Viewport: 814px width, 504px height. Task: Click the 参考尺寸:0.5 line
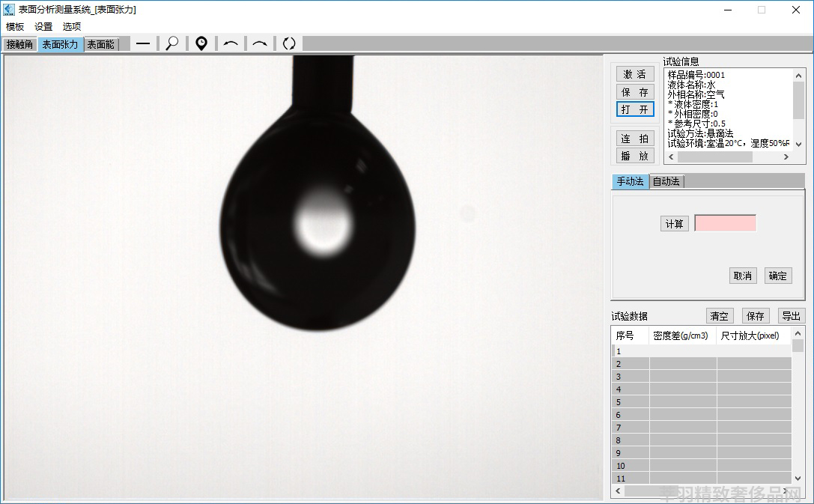point(696,124)
